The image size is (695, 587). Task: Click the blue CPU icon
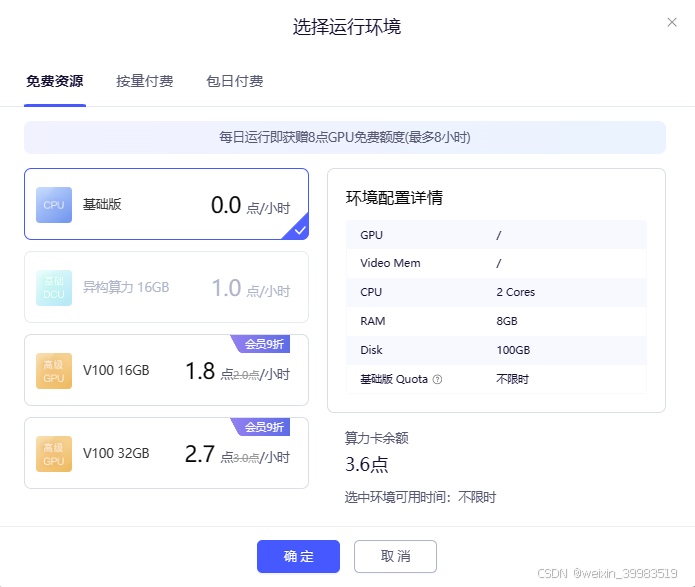point(54,205)
